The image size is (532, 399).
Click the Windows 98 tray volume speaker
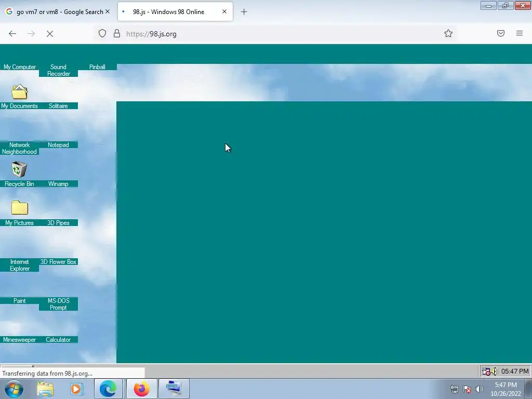(494, 371)
